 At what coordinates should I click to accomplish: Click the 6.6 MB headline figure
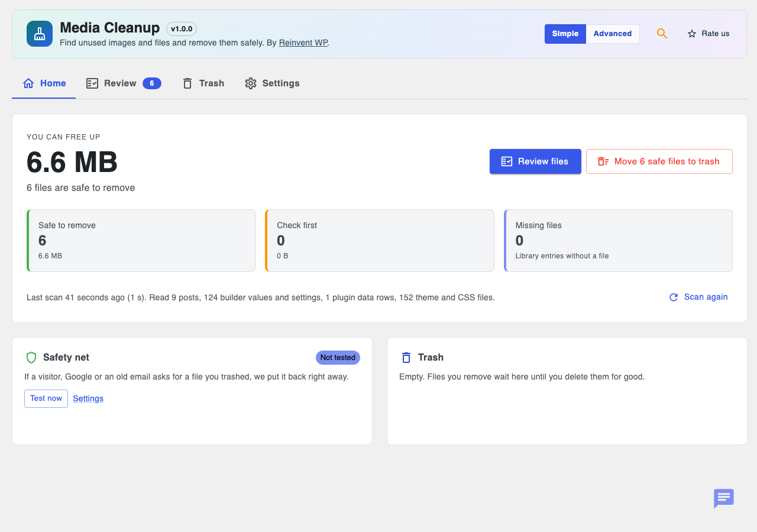(x=72, y=163)
